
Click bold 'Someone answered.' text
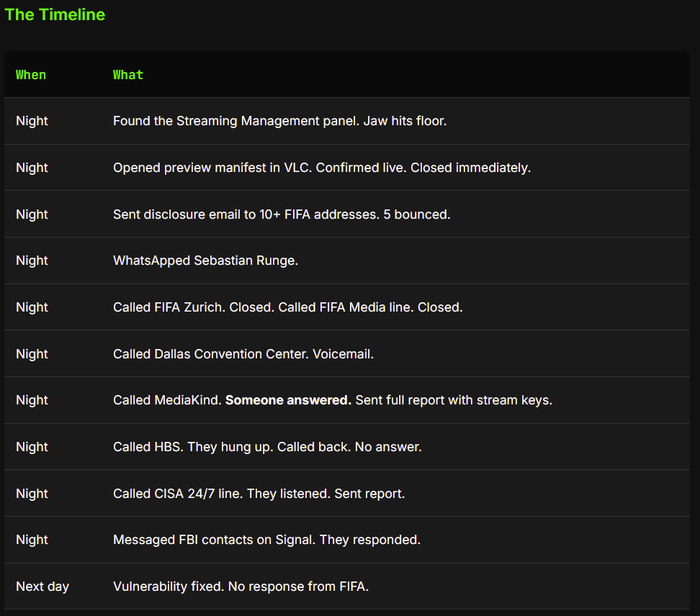click(288, 400)
